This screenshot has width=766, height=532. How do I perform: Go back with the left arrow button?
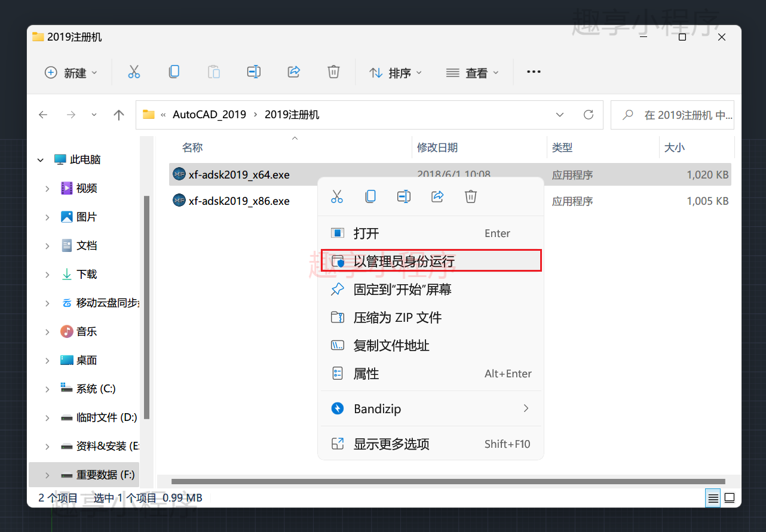pyautogui.click(x=43, y=115)
